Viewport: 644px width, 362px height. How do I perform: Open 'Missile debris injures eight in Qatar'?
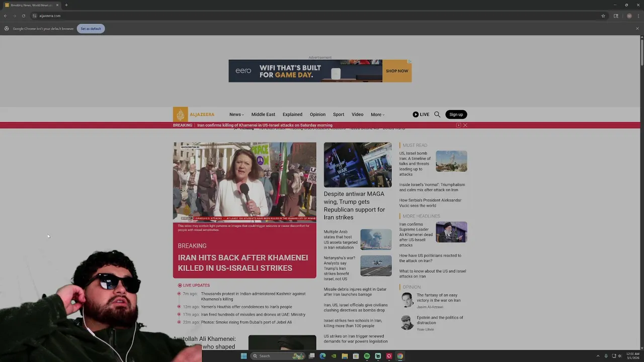coord(355,292)
